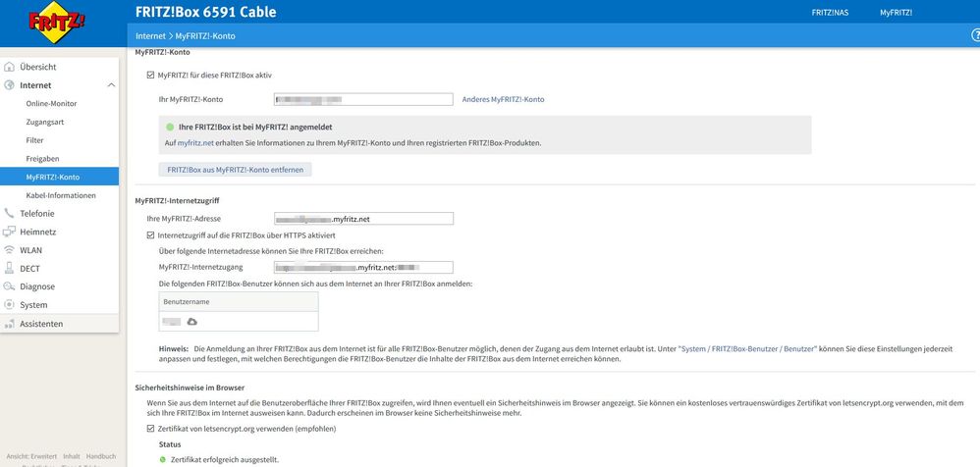Screen dimensions: 980x467
Task: Toggle 'MyFRITZ! für diese FRITZ!Box aktiv' checkbox
Action: click(150, 75)
